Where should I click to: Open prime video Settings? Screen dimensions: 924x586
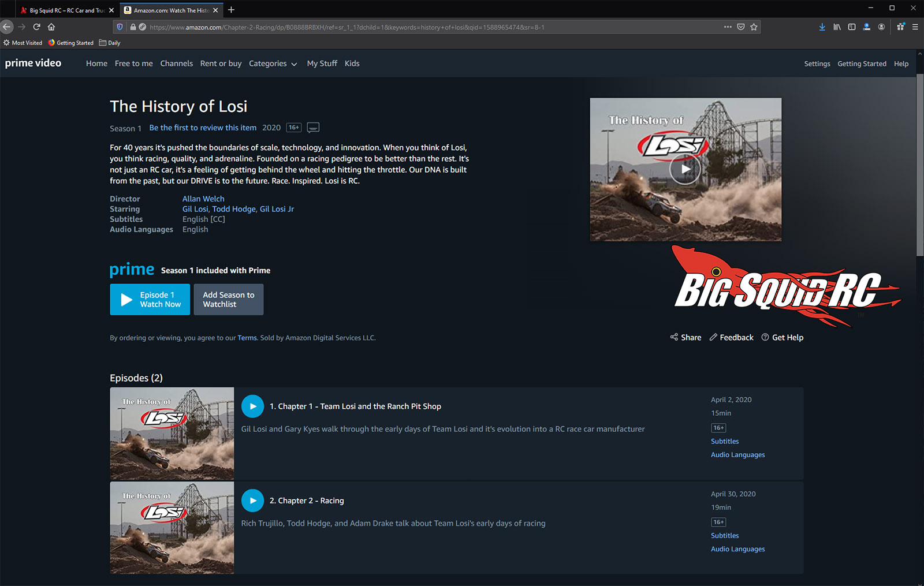pos(817,64)
